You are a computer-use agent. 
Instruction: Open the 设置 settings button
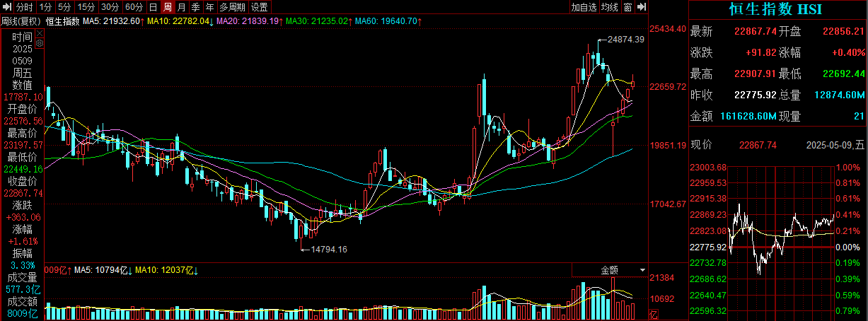click(260, 7)
